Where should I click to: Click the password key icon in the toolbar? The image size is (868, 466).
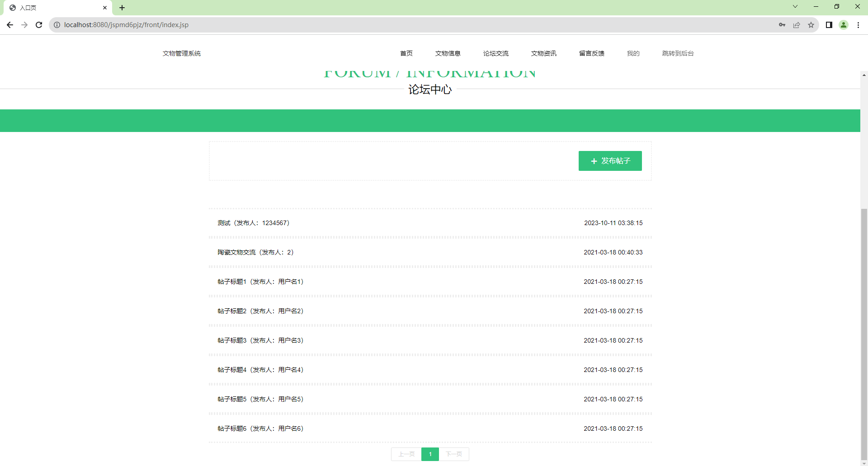(x=782, y=25)
